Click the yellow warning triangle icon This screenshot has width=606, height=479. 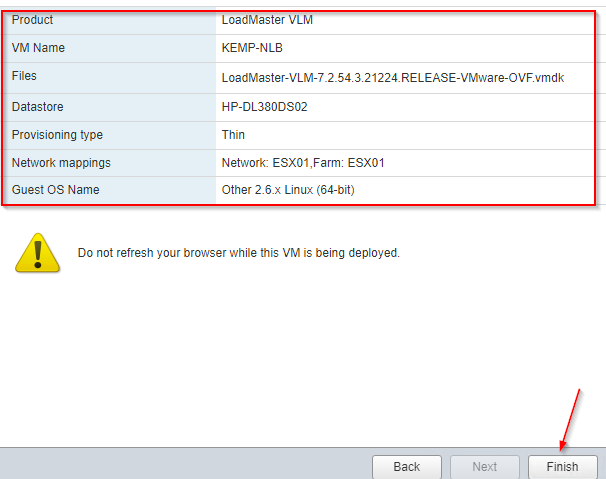(x=37, y=253)
